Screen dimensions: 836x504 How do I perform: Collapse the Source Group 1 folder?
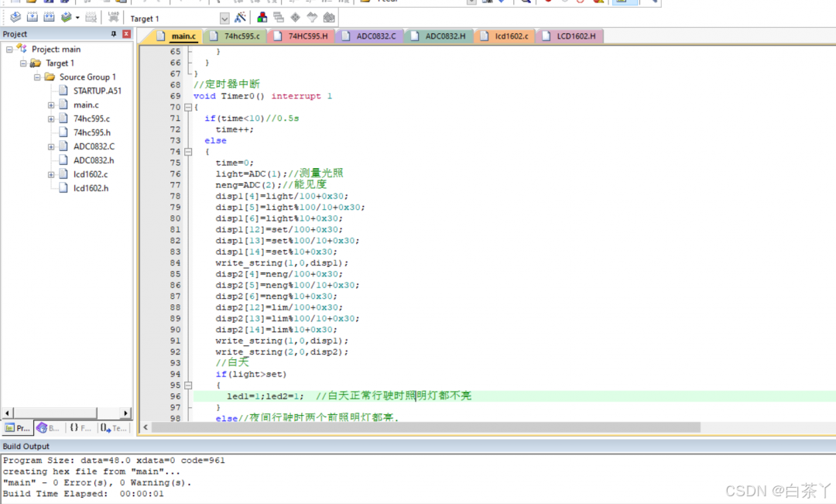[x=37, y=77]
